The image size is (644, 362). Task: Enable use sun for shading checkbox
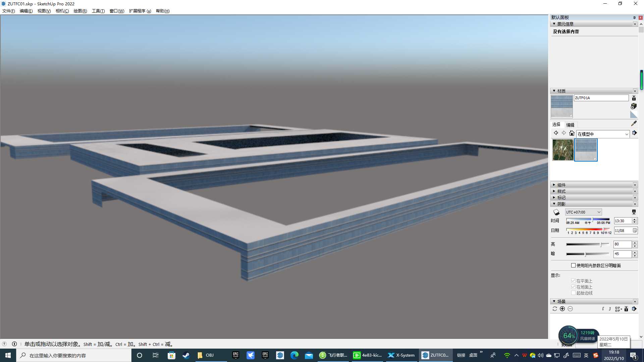click(x=574, y=265)
